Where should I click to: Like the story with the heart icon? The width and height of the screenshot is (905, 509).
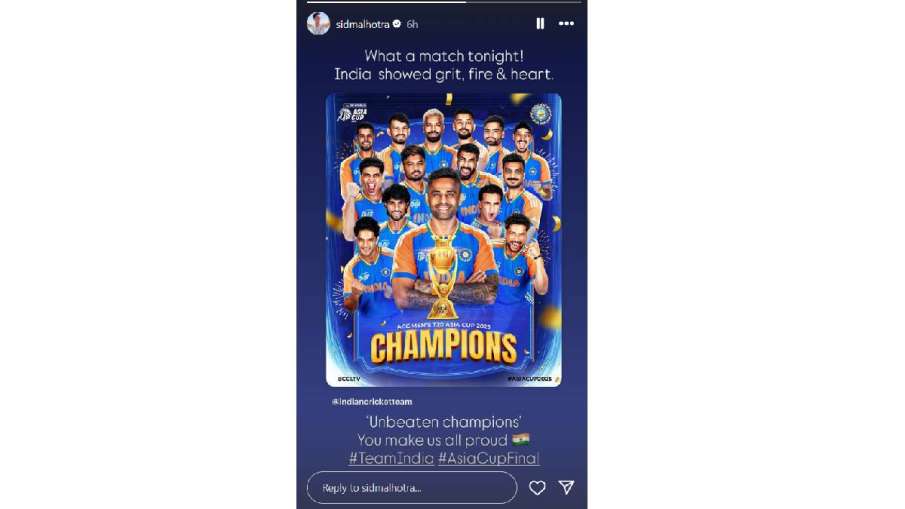537,488
